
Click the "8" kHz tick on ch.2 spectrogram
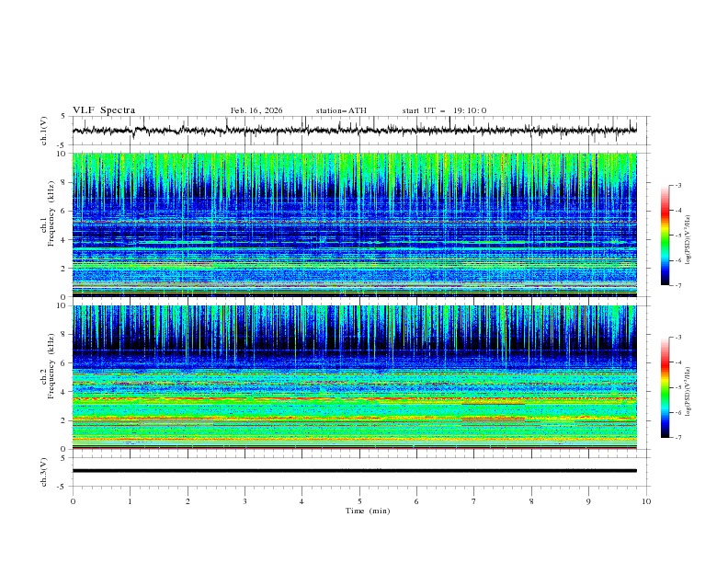(64, 335)
